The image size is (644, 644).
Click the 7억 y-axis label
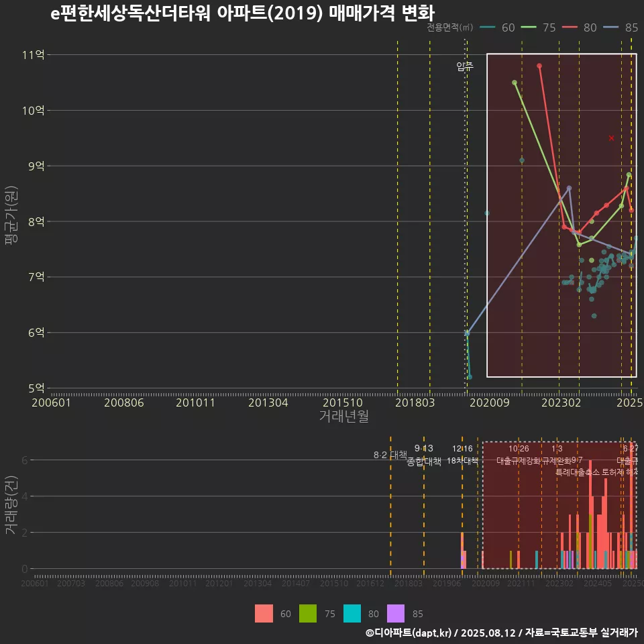point(36,277)
